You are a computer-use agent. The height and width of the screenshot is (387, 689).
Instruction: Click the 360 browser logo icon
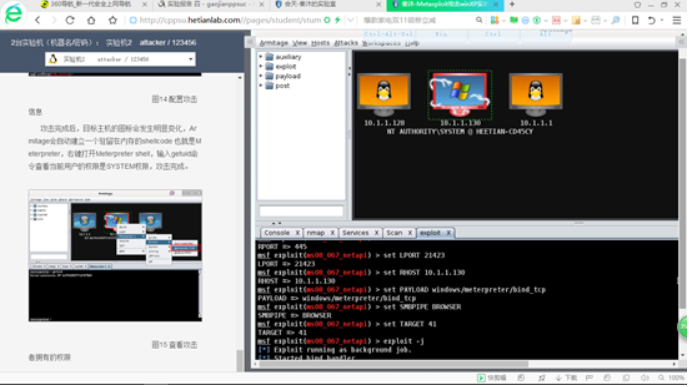[13, 14]
